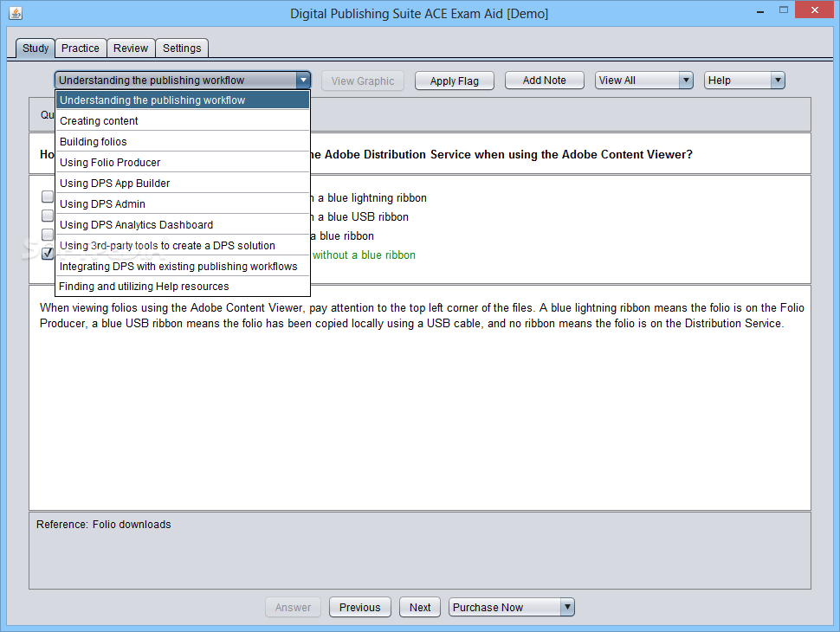Click the Answer button
This screenshot has height=632, width=840.
293,608
